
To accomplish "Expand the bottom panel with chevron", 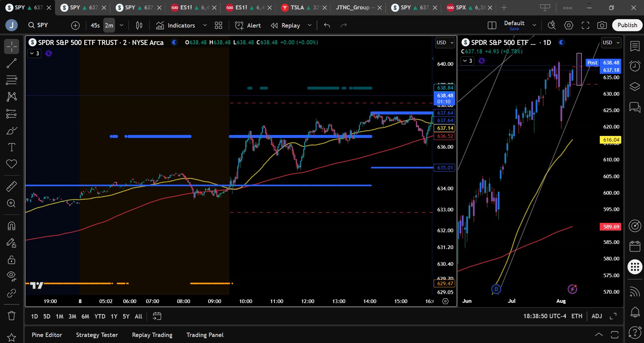I will [x=599, y=335].
